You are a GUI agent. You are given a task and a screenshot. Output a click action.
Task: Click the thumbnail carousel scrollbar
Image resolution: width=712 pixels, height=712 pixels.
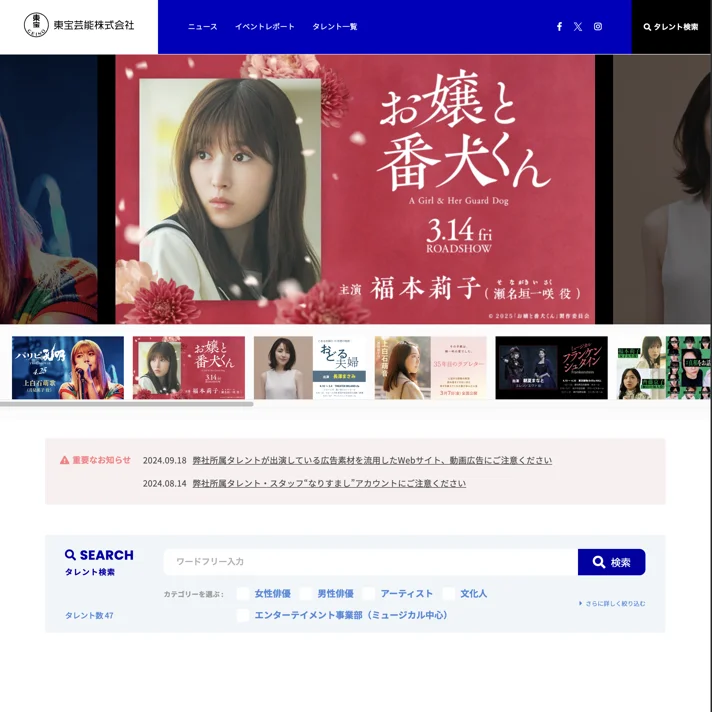point(127,404)
